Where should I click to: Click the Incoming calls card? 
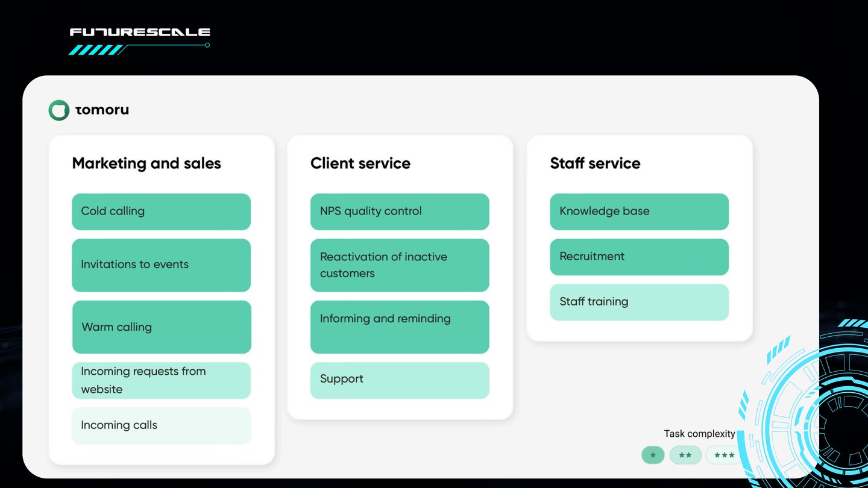click(161, 425)
